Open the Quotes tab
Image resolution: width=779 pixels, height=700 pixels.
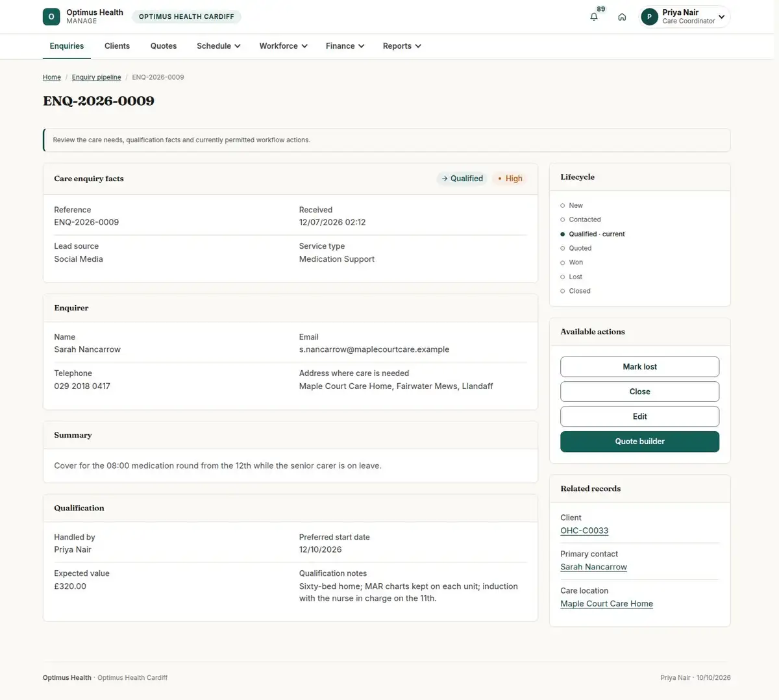click(164, 46)
